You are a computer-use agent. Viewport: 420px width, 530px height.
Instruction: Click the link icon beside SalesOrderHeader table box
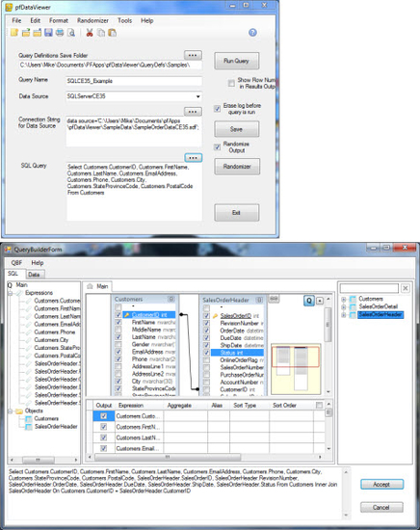pos(274,299)
